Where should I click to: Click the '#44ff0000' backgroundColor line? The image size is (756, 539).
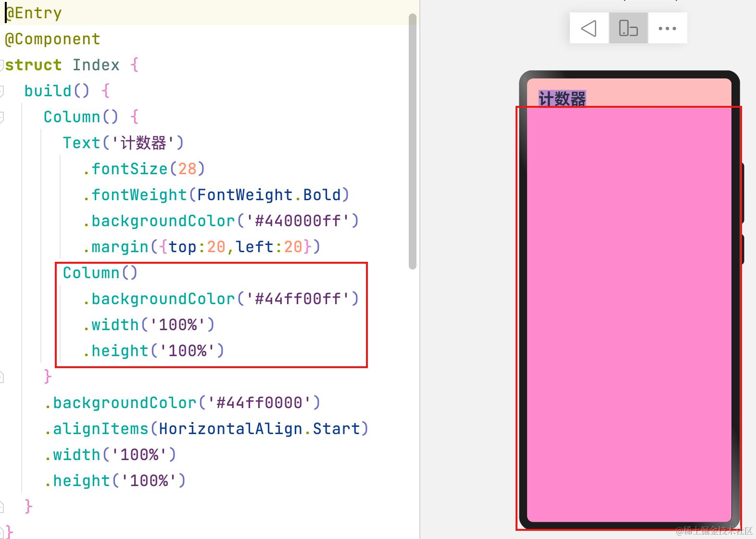click(x=182, y=403)
